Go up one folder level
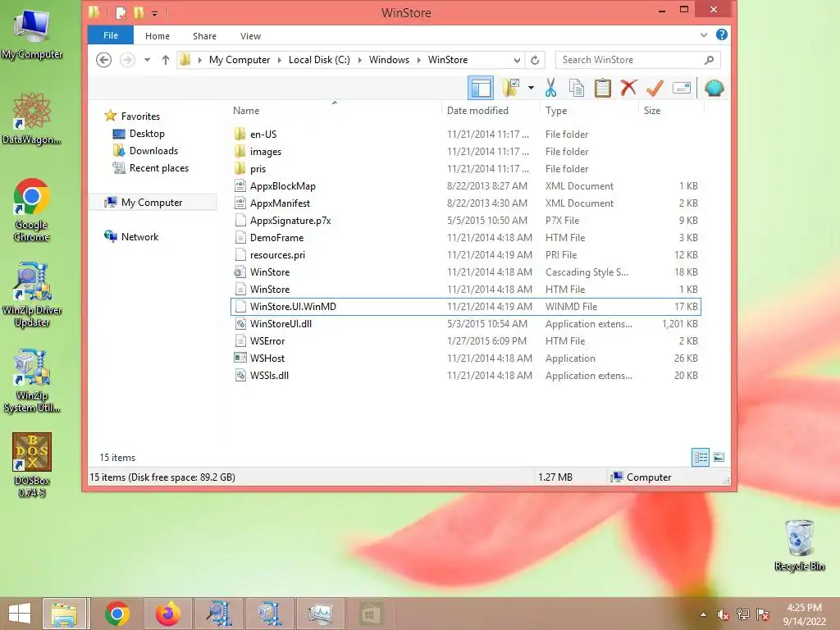 [x=166, y=60]
